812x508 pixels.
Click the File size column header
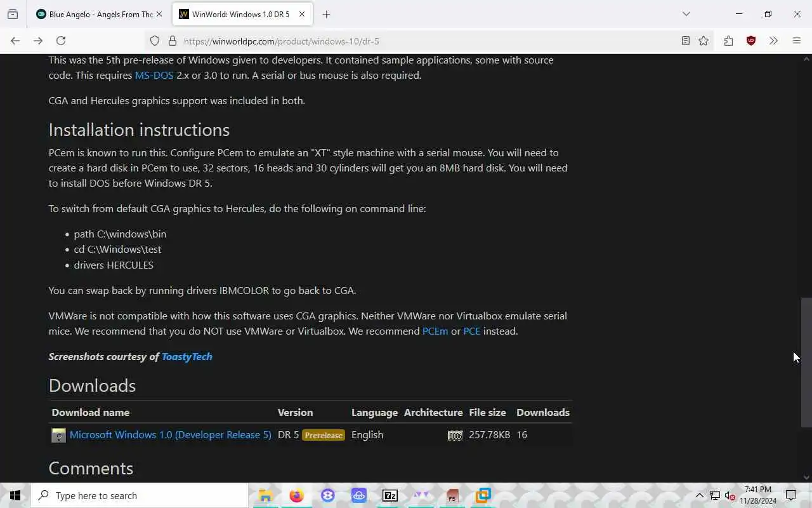(487, 412)
